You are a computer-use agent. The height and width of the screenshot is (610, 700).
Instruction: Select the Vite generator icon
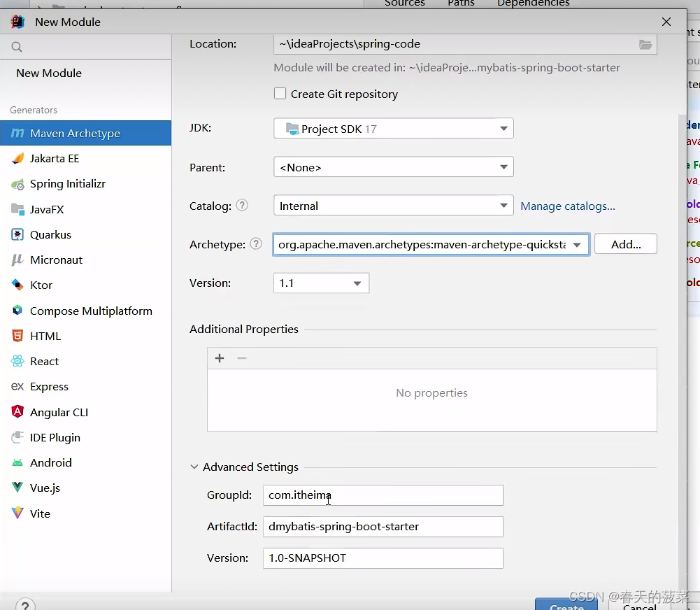coord(17,513)
